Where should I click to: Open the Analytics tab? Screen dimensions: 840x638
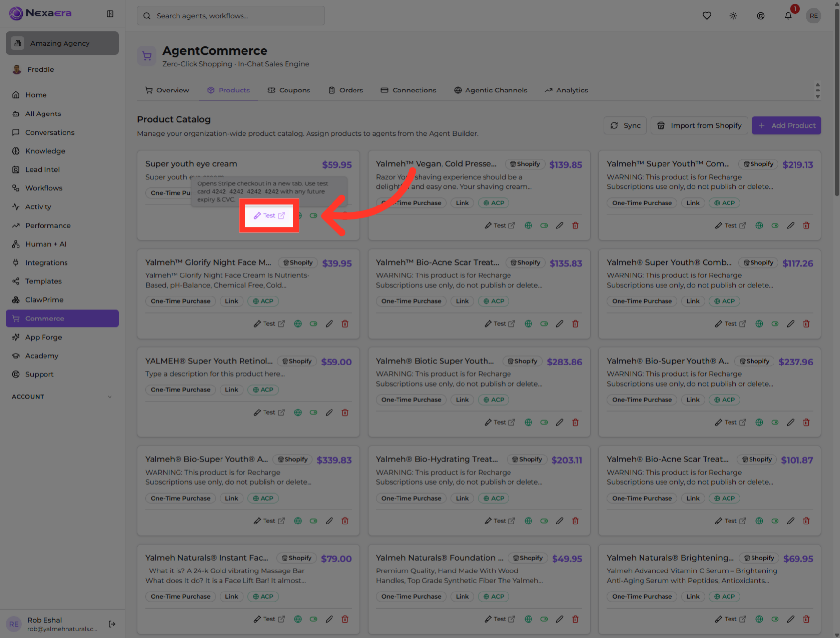point(566,90)
